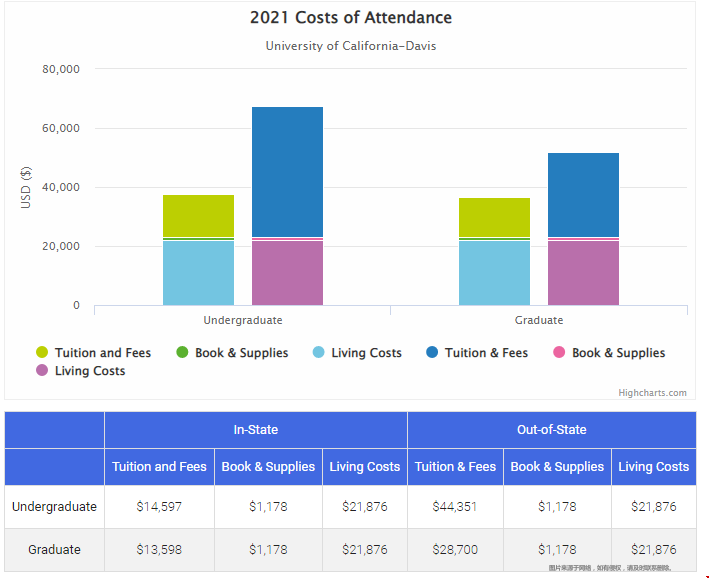Click the subtitle University of California-Davis
Image resolution: width=709 pixels, height=578 pixels.
(351, 46)
